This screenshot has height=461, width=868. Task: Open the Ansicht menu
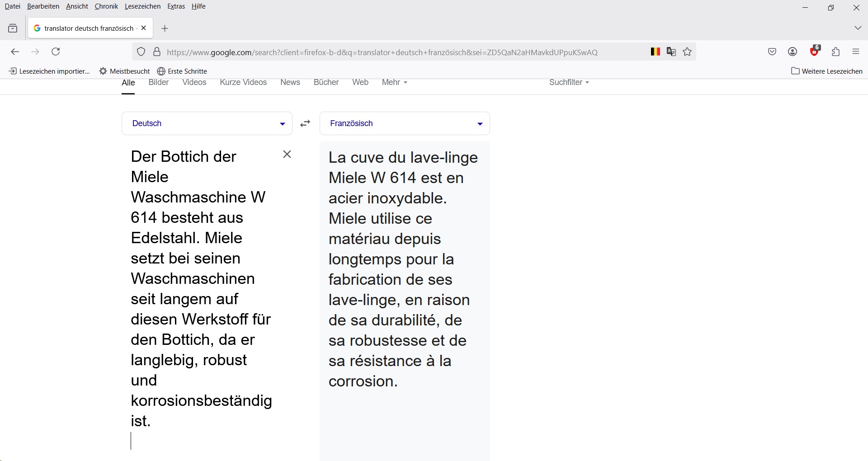77,6
